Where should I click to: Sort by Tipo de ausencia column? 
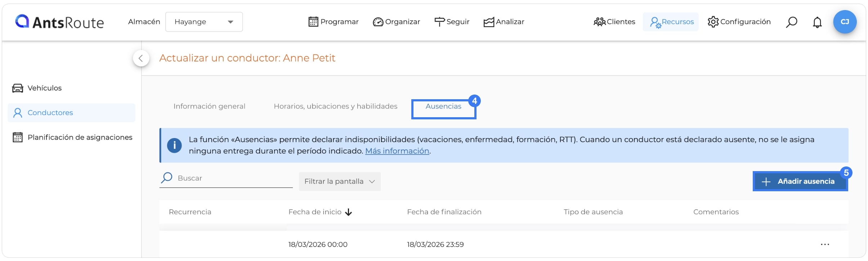point(593,212)
